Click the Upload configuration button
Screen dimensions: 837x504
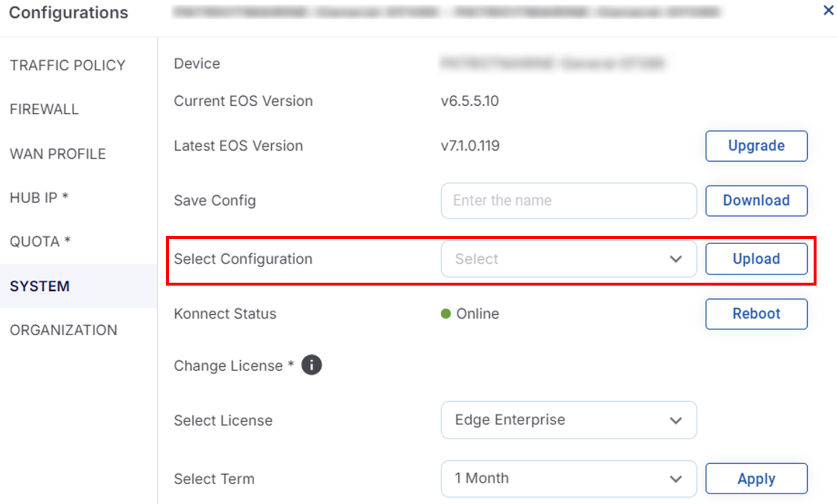(x=756, y=259)
